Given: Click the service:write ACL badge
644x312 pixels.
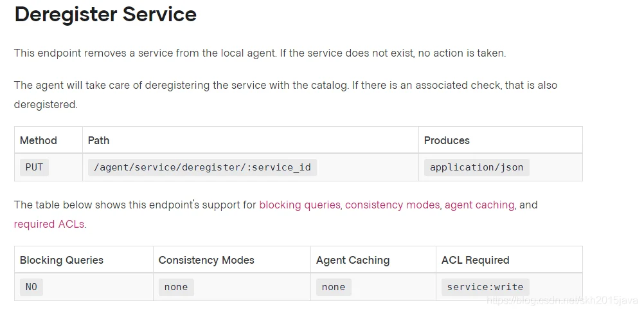Looking at the screenshot, I should (485, 287).
